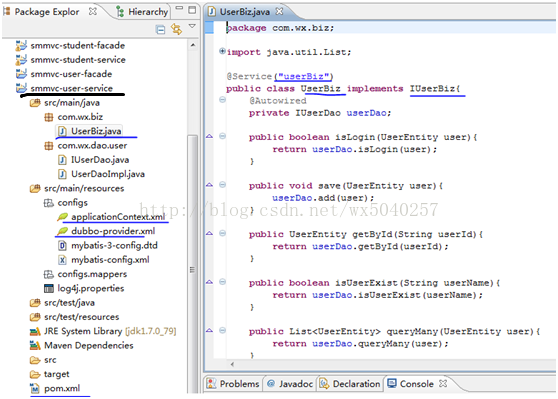The width and height of the screenshot is (558, 399).
Task: Open mybatis-3-config.dtd
Action: pos(114,245)
